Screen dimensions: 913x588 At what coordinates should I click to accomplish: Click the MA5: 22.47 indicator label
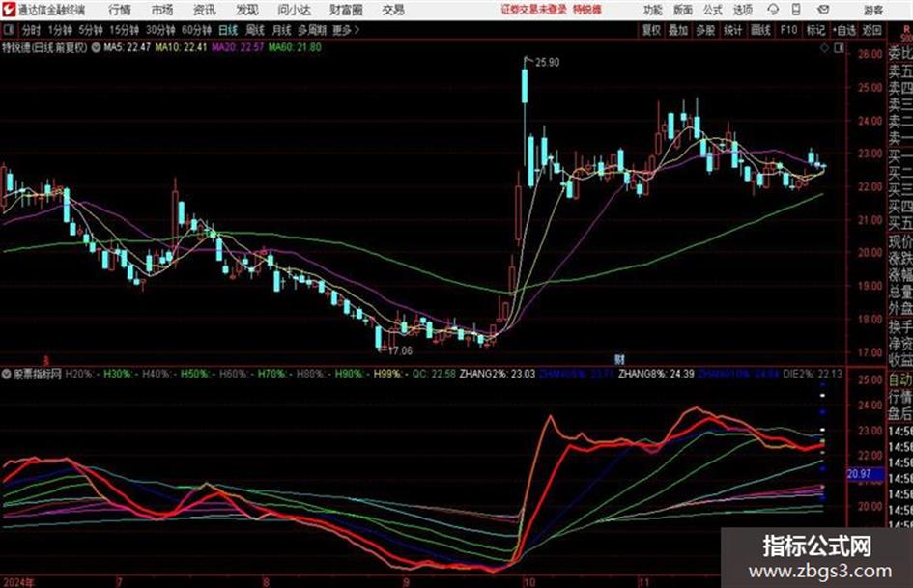pyautogui.click(x=127, y=47)
